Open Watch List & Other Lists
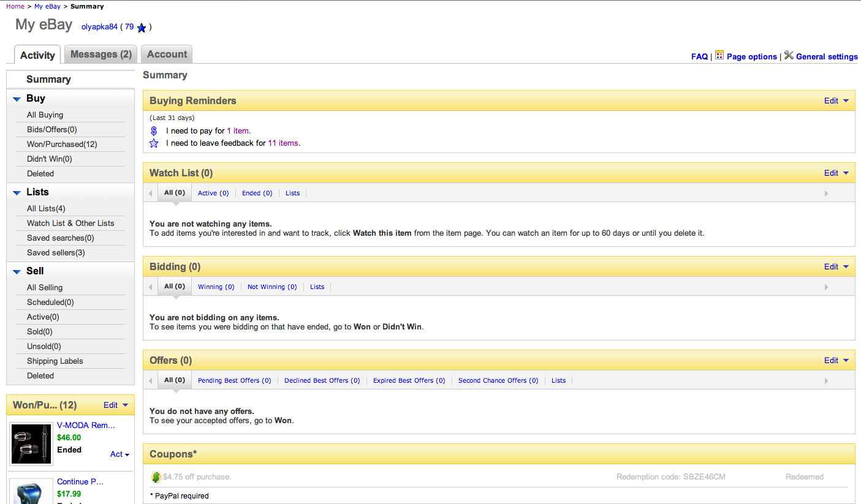The width and height of the screenshot is (861, 504). 70,224
